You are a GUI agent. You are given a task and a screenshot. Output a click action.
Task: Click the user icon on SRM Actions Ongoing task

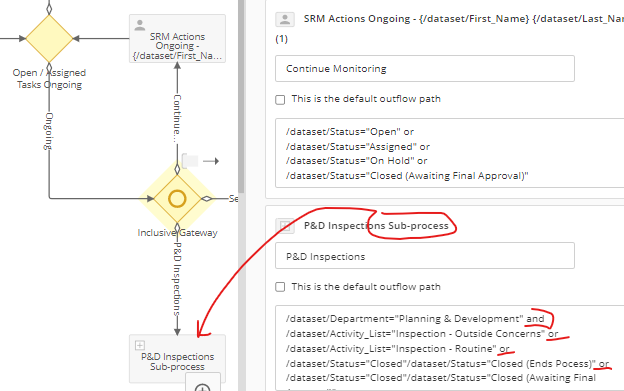(x=140, y=25)
